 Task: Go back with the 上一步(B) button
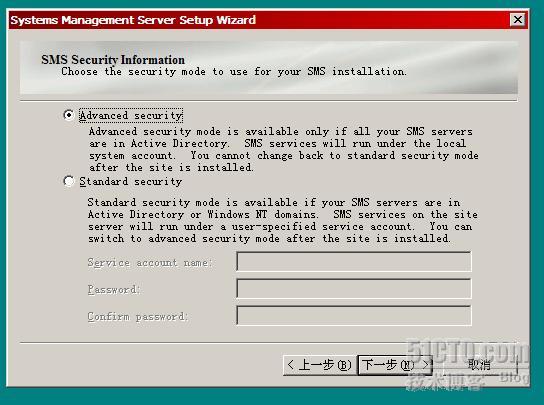click(x=320, y=365)
